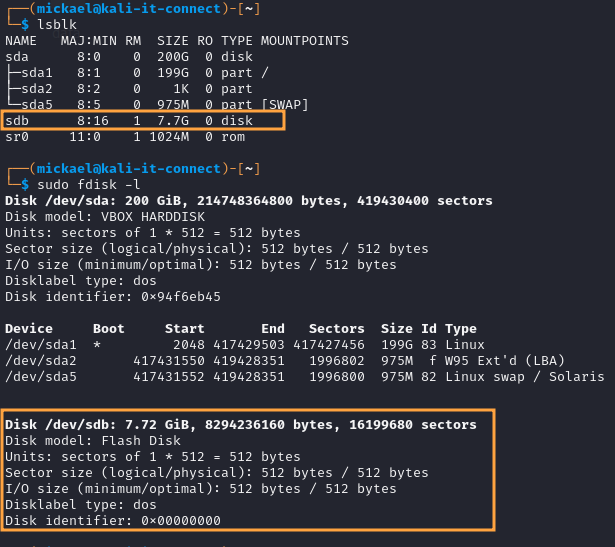
Task: Click the Device column header in fdisk table
Action: point(29,328)
